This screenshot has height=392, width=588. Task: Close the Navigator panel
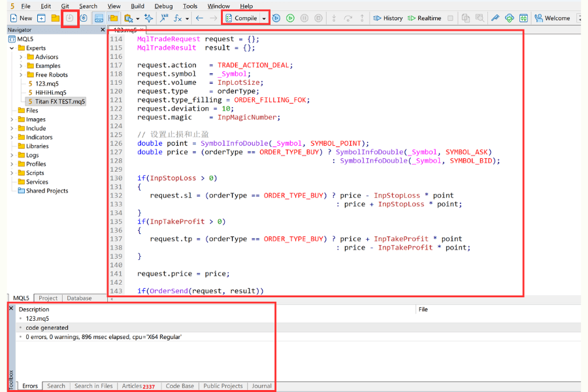pyautogui.click(x=103, y=30)
